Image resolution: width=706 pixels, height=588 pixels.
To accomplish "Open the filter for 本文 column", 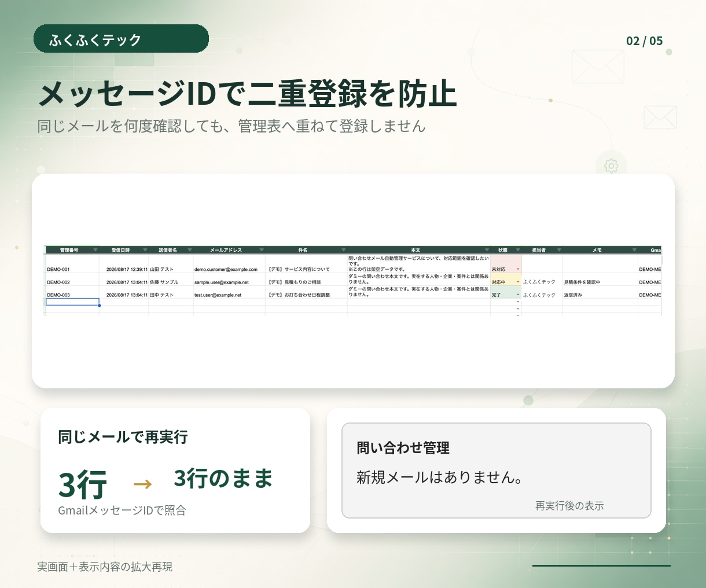I will tap(487, 250).
